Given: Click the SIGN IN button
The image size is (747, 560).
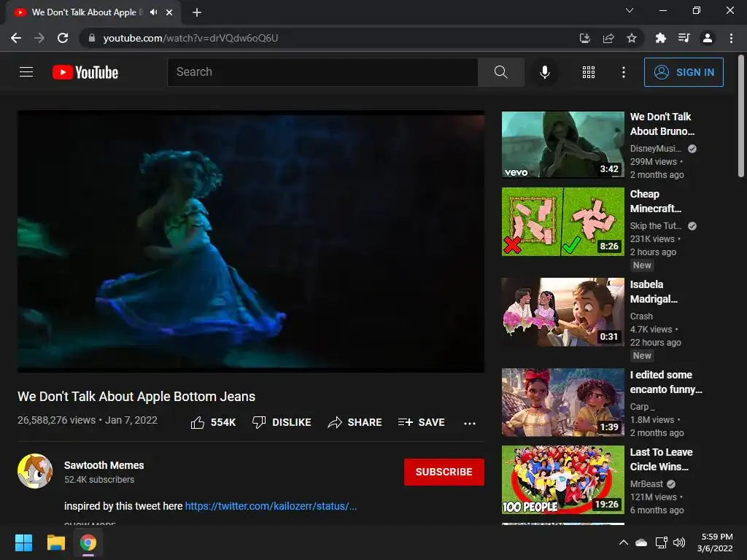Looking at the screenshot, I should (683, 72).
